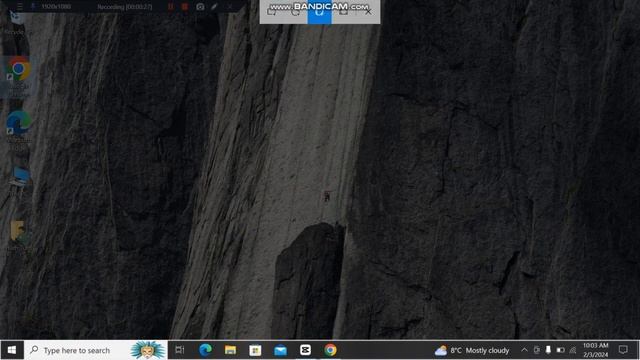Open Microsoft Store from the taskbar
This screenshot has width=640, height=360.
(x=255, y=350)
